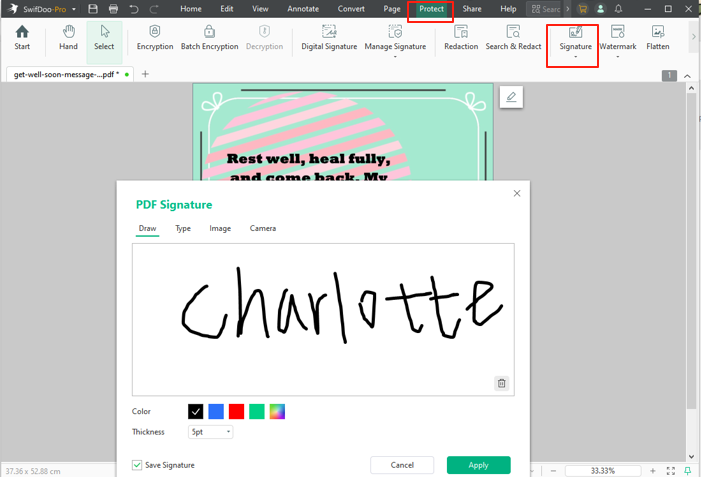The image size is (701, 477).
Task: Expand the Watermark dropdown arrow
Action: [x=617, y=57]
